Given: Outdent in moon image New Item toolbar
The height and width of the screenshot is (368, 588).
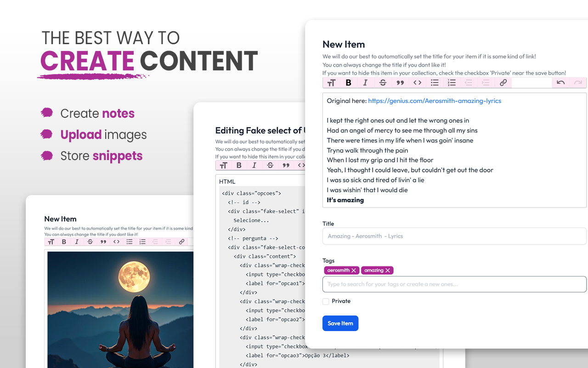Looking at the screenshot, I should pyautogui.click(x=155, y=241).
